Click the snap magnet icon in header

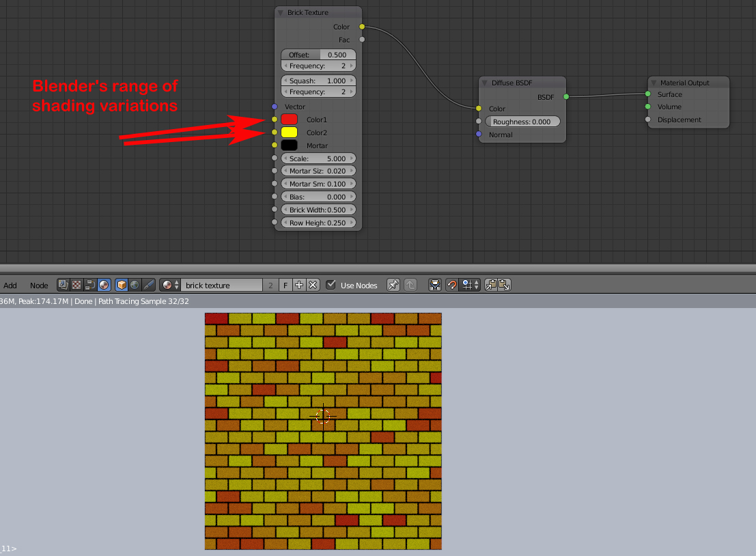click(x=451, y=285)
